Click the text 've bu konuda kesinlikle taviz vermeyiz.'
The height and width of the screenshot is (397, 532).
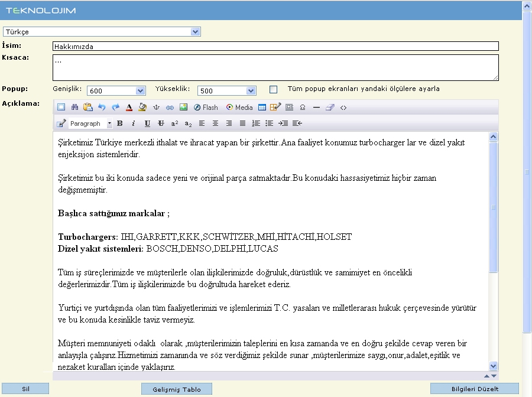[126, 320]
